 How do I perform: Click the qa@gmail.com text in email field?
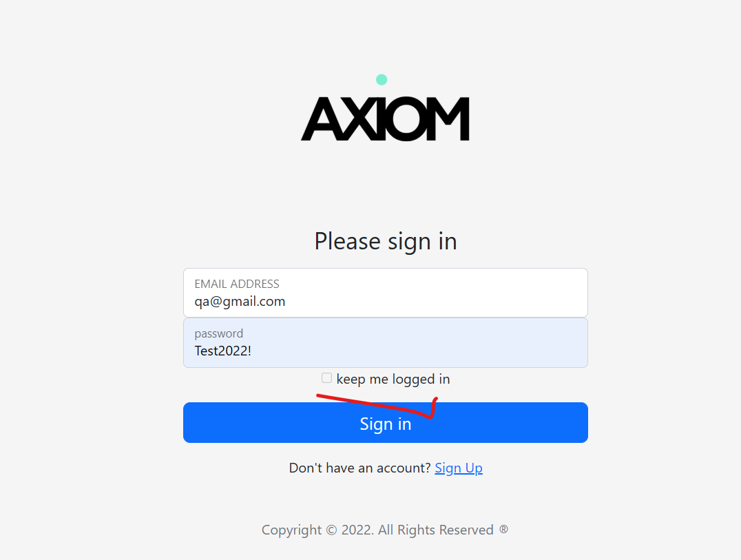240,302
